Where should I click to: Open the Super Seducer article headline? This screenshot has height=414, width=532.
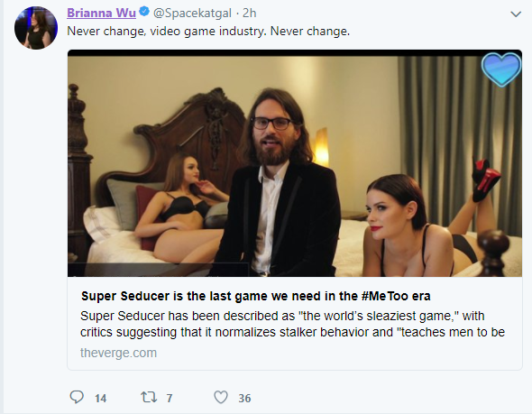point(256,296)
